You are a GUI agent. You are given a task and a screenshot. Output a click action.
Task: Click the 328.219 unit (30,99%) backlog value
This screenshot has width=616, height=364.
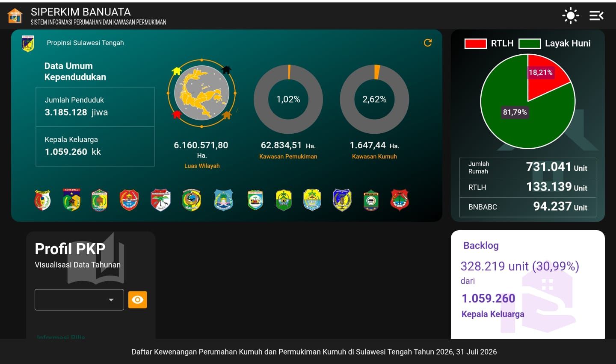pos(520,266)
